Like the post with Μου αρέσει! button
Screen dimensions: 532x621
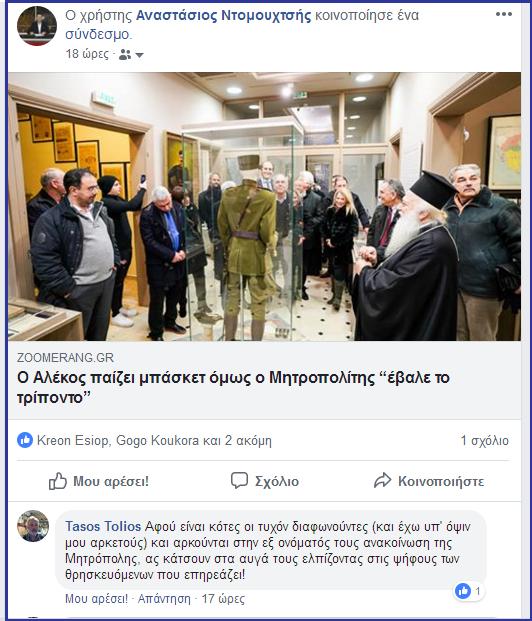point(99,481)
